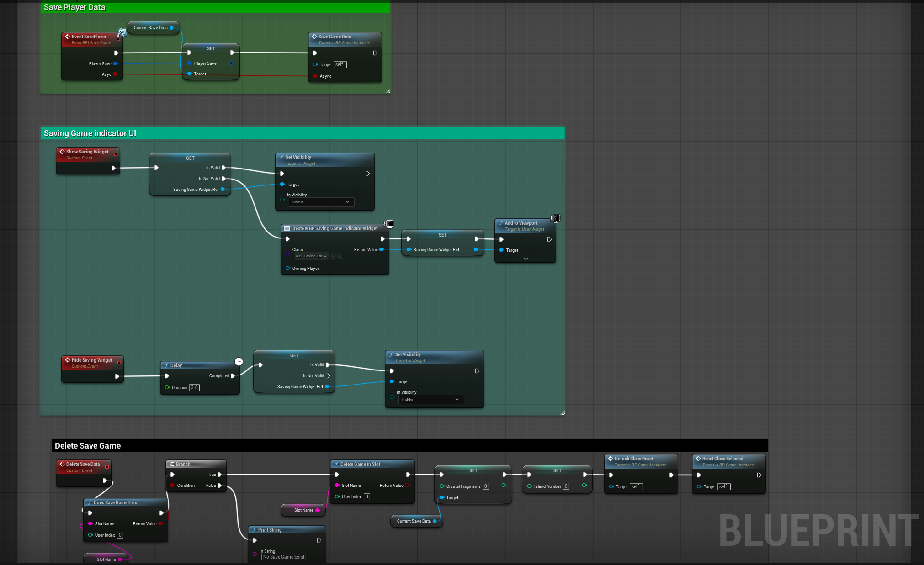Click the Owning Player input pin

(x=288, y=269)
